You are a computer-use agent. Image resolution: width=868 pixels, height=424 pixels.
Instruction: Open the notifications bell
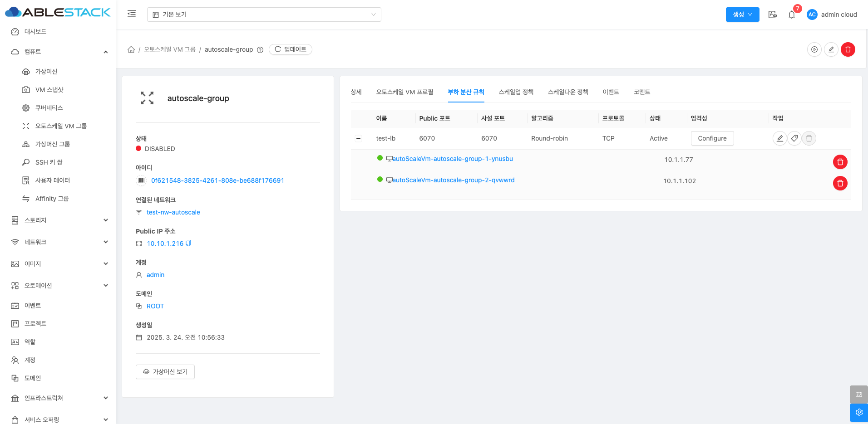791,15
